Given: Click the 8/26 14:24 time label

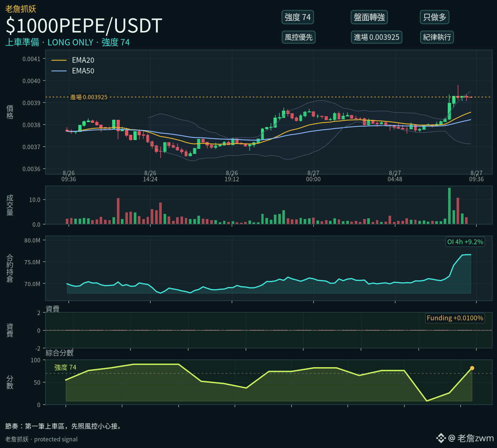Looking at the screenshot, I should click(150, 176).
